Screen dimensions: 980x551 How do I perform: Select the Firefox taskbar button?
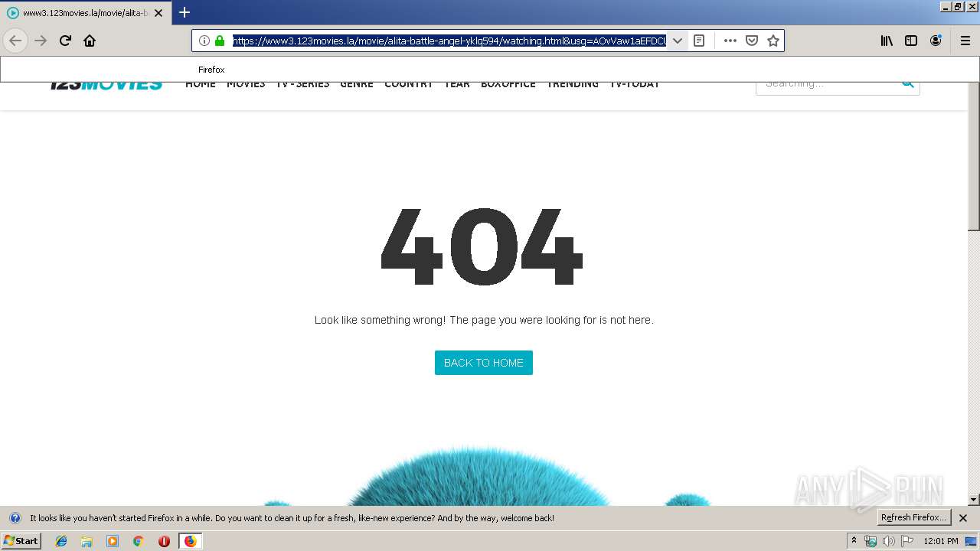click(x=190, y=541)
